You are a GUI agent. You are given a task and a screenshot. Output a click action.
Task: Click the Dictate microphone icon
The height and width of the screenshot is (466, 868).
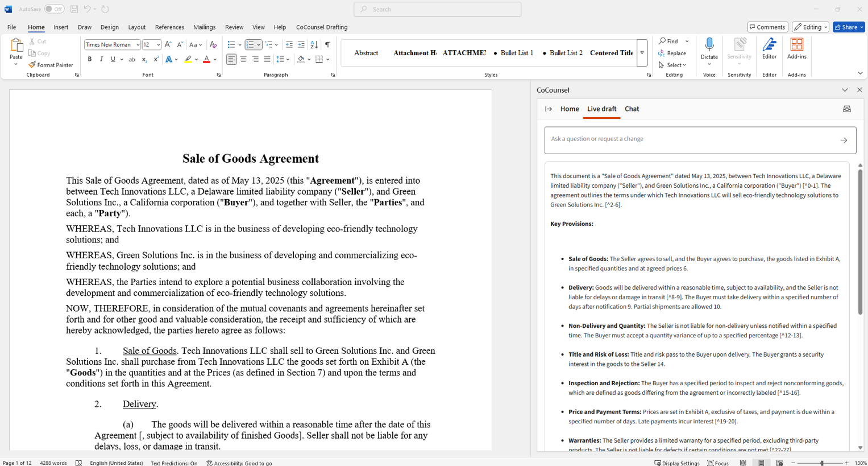709,46
